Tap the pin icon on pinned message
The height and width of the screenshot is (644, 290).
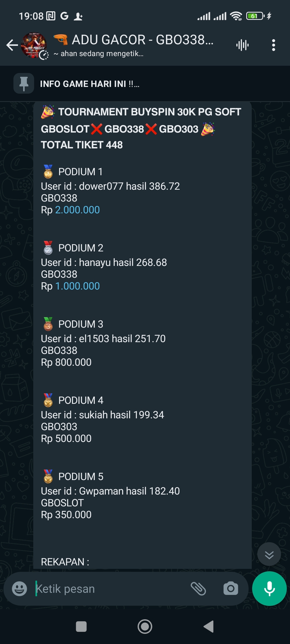[24, 83]
